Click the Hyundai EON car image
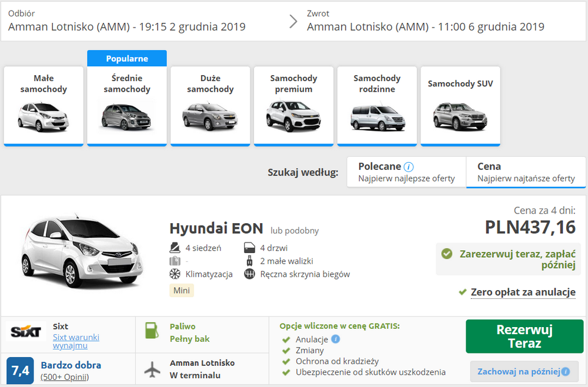The image size is (588, 387). click(x=82, y=251)
